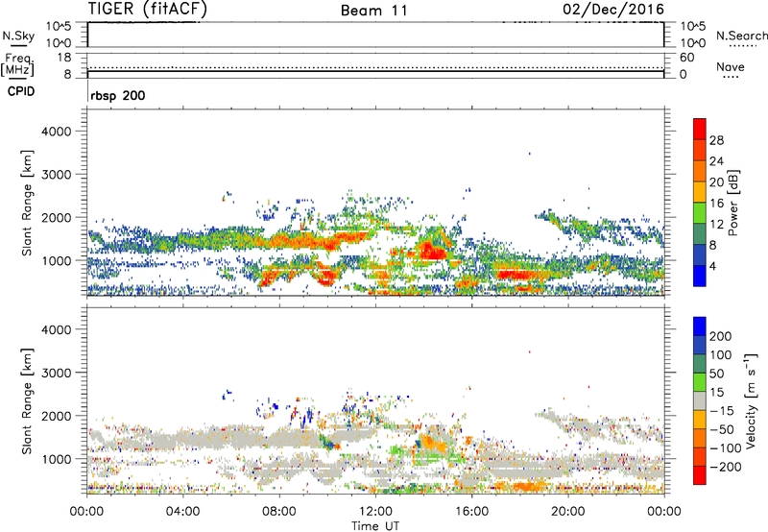This screenshot has width=768, height=532.
Task: Click the '12:00' time axis tick label
Action: pyautogui.click(x=375, y=512)
